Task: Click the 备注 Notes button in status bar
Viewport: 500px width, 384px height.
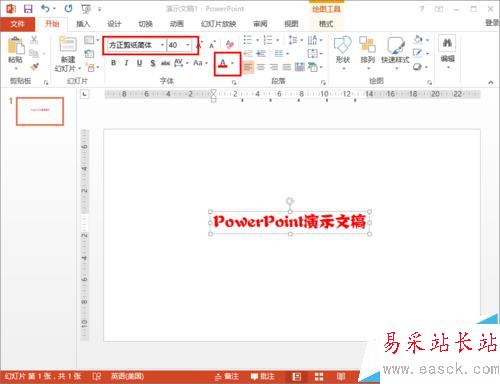Action: point(227,377)
